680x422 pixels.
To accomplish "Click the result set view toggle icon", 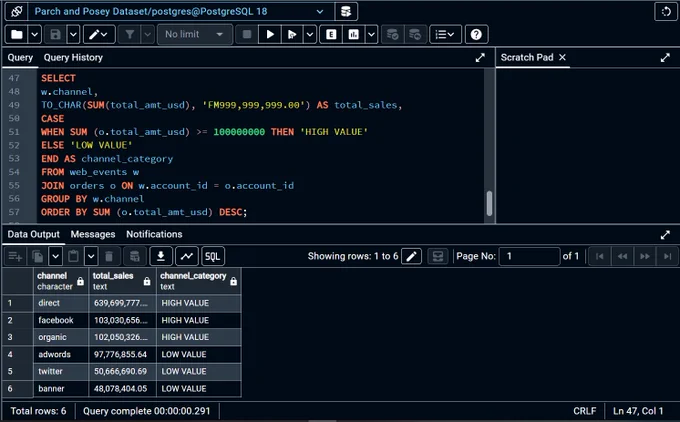I will point(438,256).
